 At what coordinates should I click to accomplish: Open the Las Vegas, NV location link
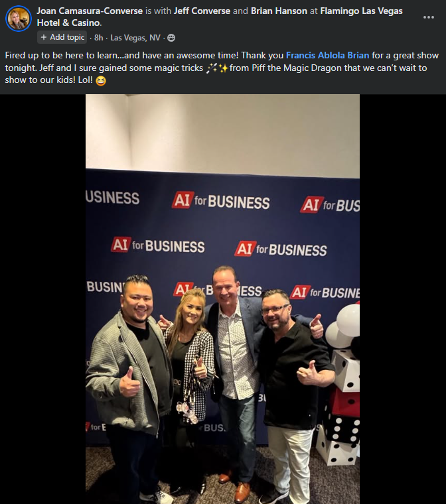[135, 38]
